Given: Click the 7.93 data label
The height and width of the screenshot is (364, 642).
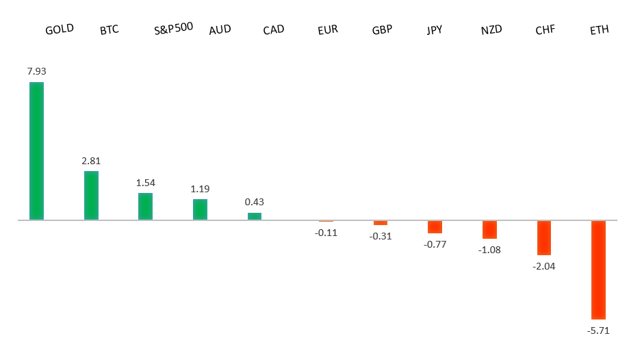Looking at the screenshot, I should [x=36, y=71].
